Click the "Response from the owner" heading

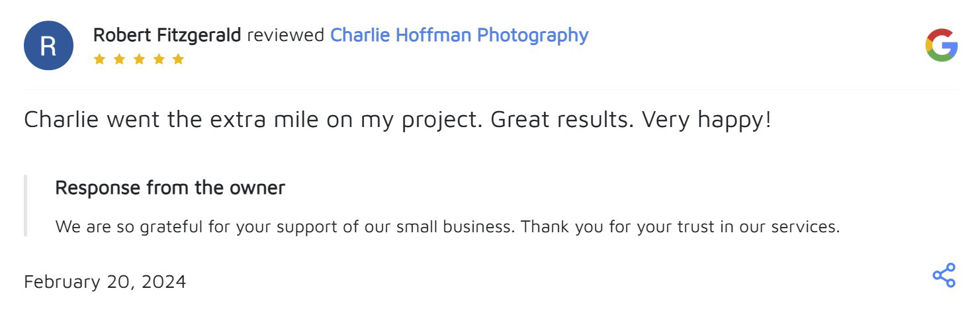(x=170, y=188)
